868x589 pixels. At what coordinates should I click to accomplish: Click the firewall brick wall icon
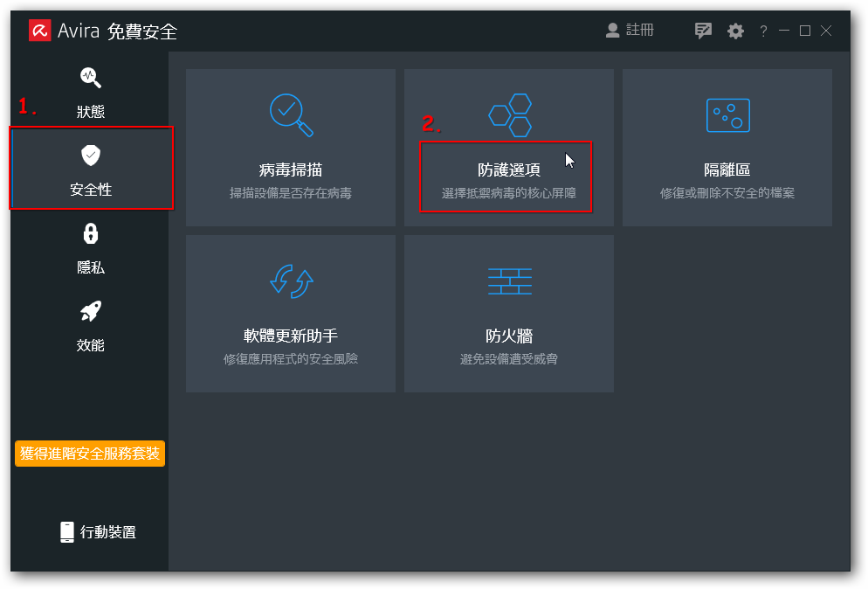[x=509, y=281]
